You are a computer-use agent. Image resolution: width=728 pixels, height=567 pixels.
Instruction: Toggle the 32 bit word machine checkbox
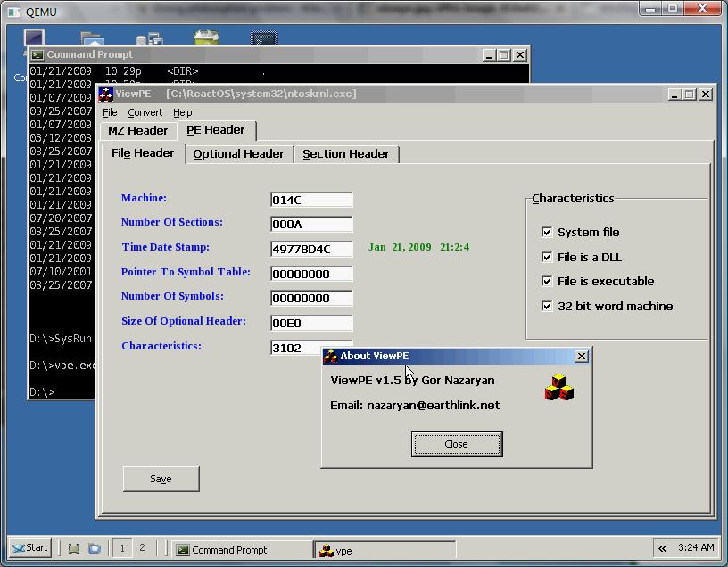pos(547,307)
